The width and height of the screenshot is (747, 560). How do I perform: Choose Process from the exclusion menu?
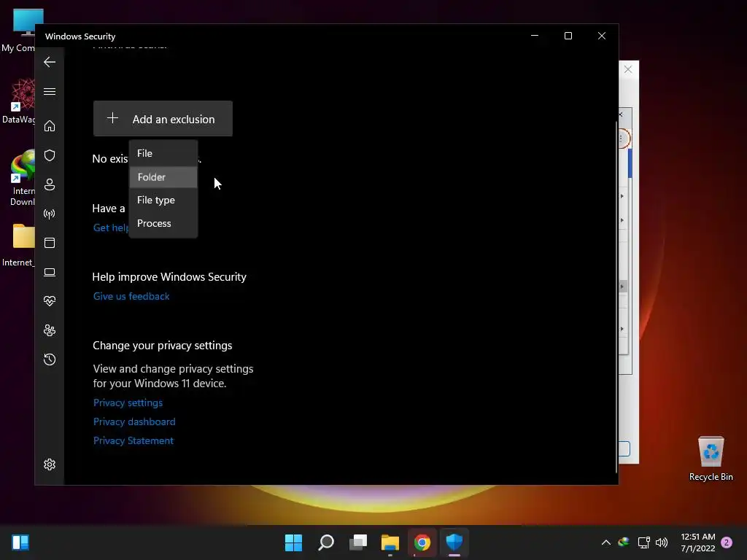click(x=163, y=223)
